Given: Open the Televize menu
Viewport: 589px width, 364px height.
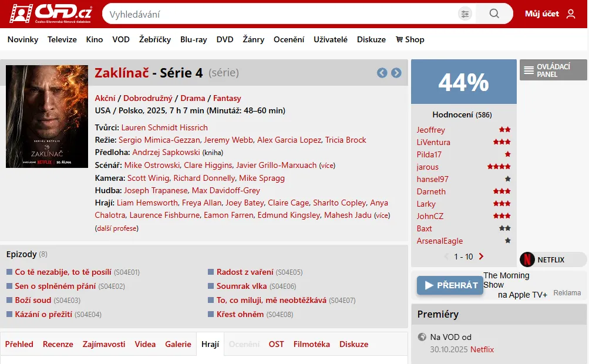Looking at the screenshot, I should coord(62,39).
